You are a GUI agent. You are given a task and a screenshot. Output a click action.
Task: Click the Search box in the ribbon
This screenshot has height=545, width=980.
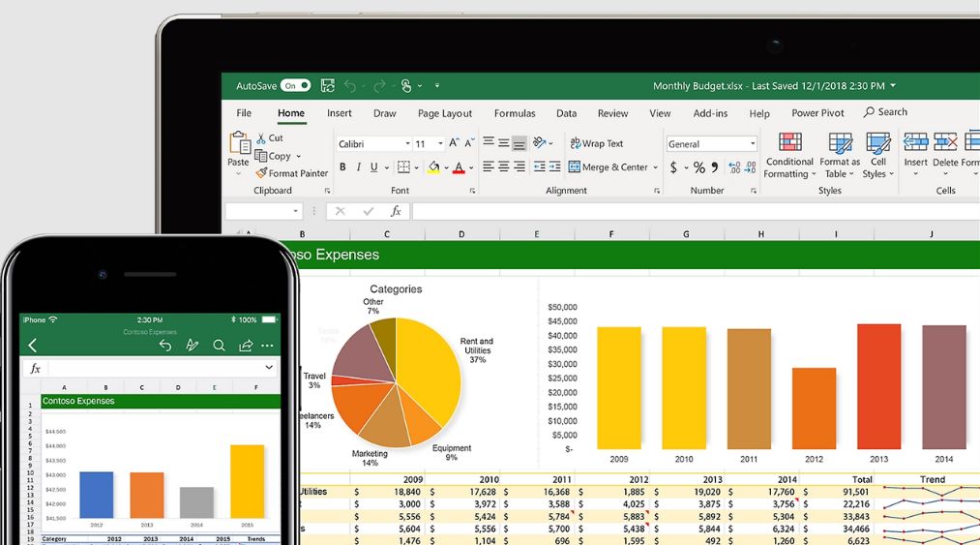point(885,112)
